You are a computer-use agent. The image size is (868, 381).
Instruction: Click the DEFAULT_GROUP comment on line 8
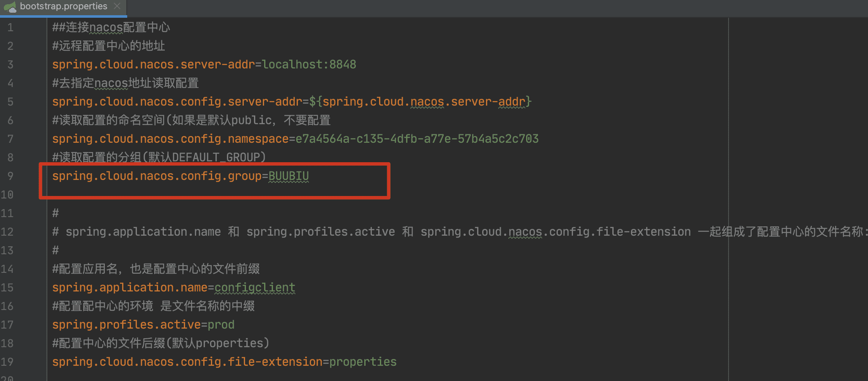point(159,158)
